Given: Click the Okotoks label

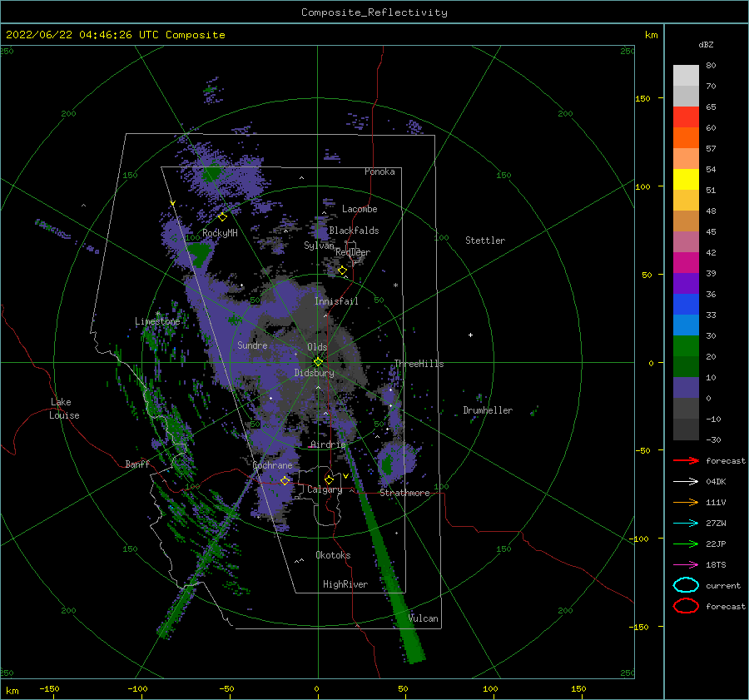Looking at the screenshot, I should point(333,554).
